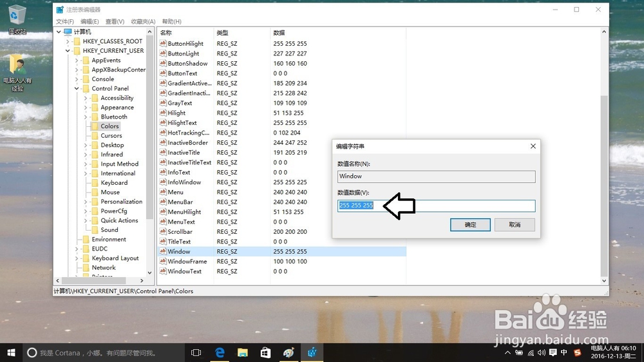Open the 查看(V) menu

tap(115, 21)
